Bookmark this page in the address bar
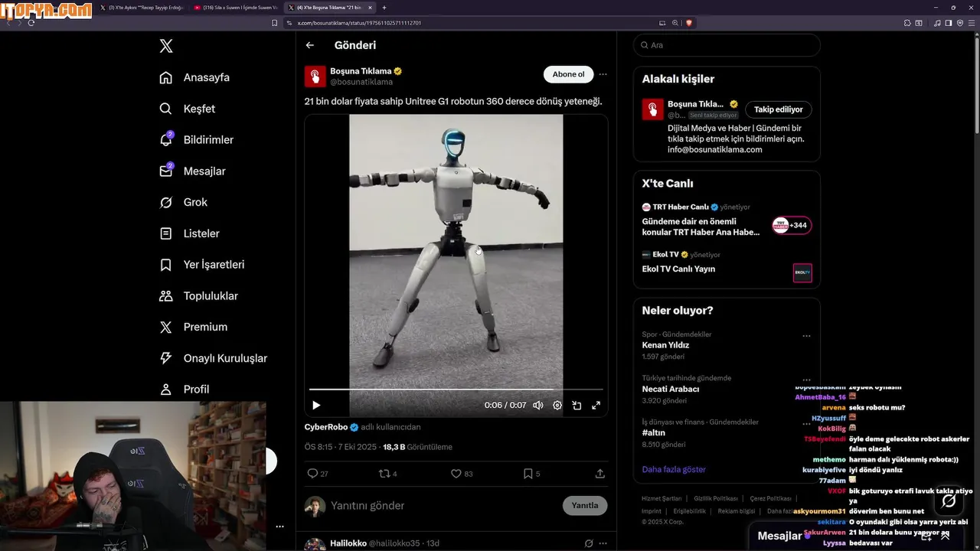This screenshot has height=551, width=980. [274, 23]
